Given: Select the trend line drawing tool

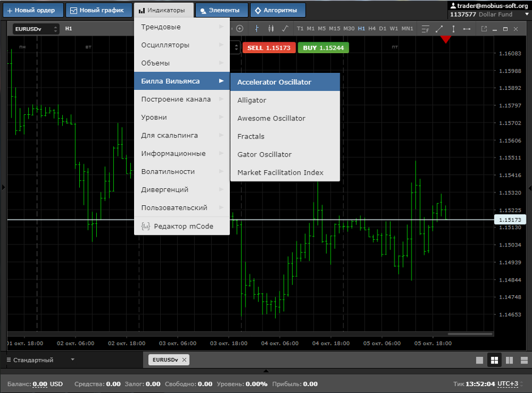Looking at the screenshot, I should 439,29.
